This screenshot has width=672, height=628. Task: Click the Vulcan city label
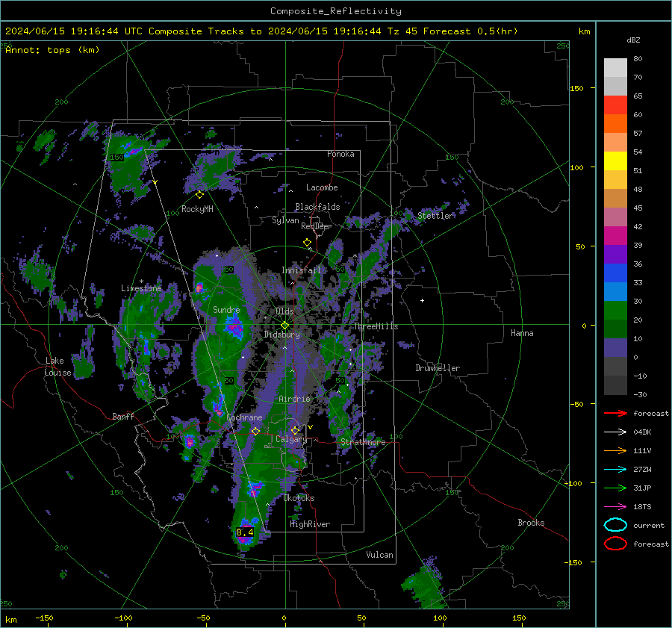coord(379,555)
